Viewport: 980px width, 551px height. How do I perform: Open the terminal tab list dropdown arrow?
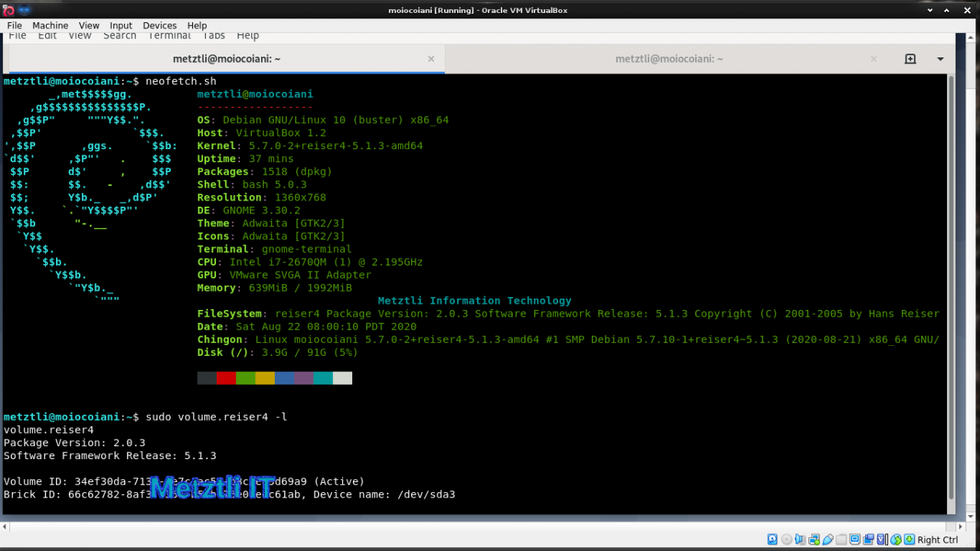pyautogui.click(x=940, y=59)
